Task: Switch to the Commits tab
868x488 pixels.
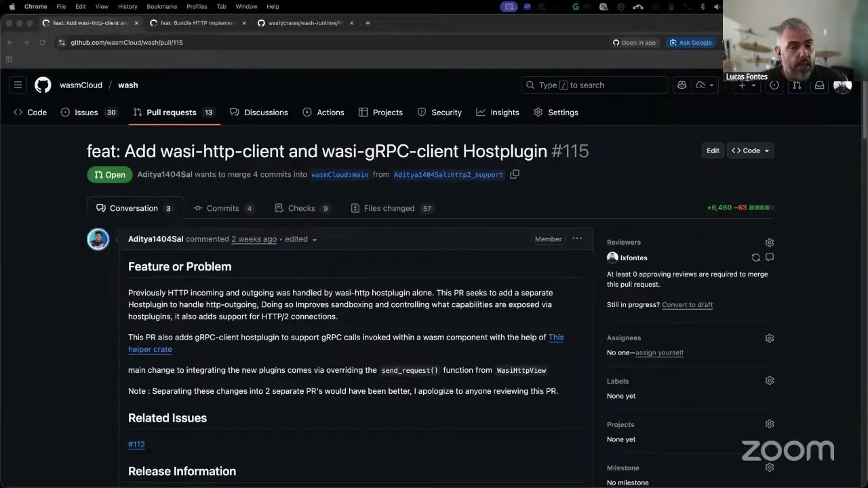Action: [224, 208]
